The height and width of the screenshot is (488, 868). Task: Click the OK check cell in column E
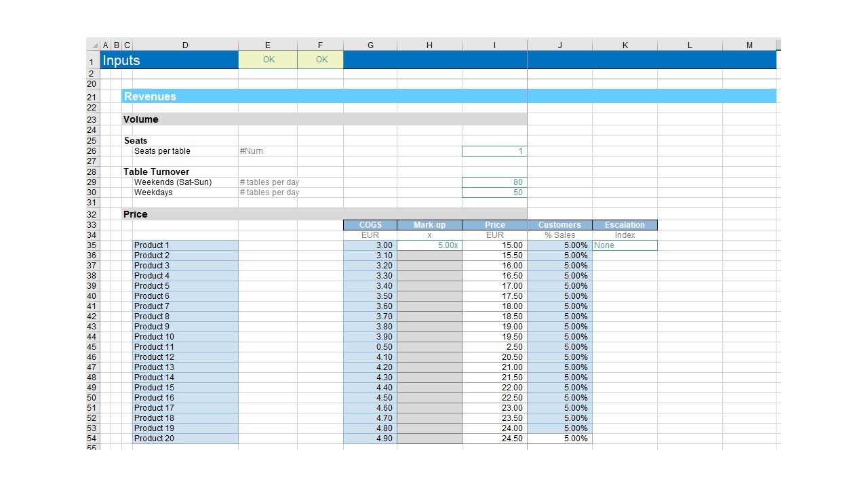coord(268,60)
